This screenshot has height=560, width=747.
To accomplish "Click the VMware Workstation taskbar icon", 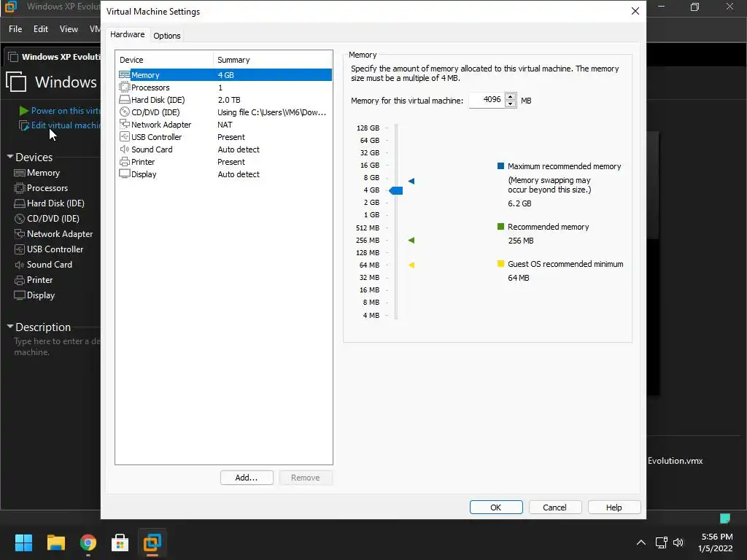I will pyautogui.click(x=152, y=542).
